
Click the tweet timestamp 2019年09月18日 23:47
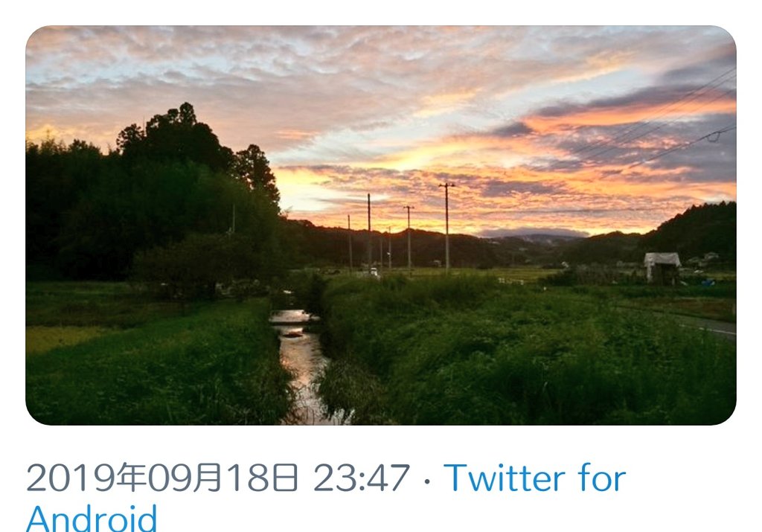[x=218, y=478]
